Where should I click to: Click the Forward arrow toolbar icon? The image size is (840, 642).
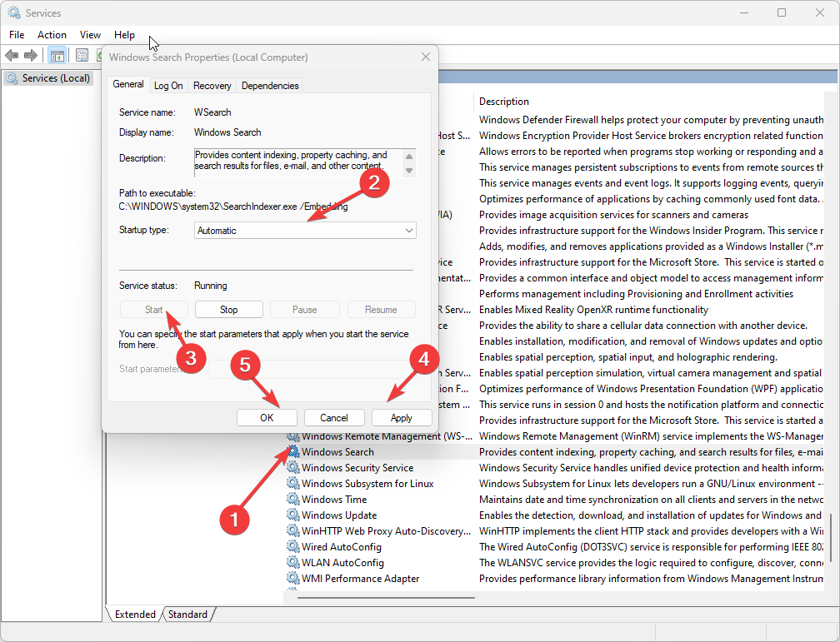point(31,55)
